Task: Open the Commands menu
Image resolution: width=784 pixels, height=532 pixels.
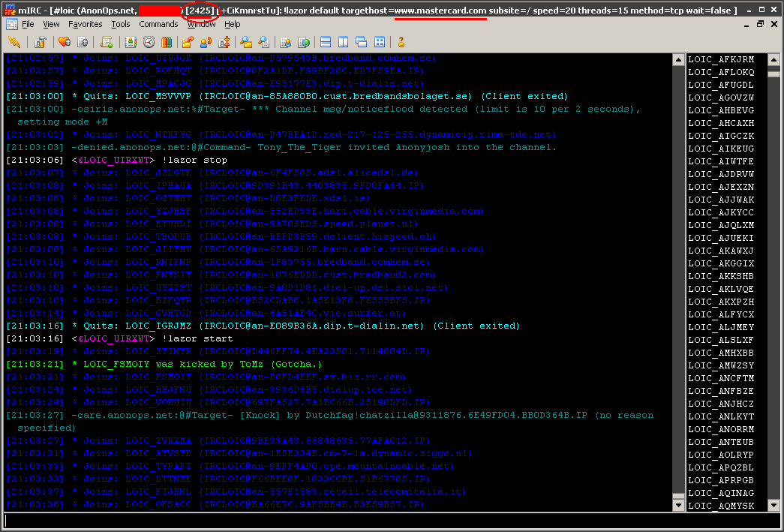Action: click(x=158, y=24)
